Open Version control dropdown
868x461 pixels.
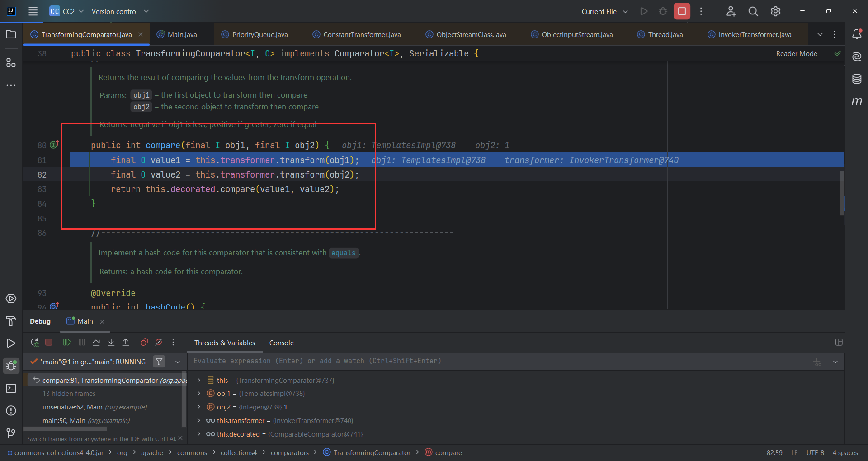click(x=120, y=11)
